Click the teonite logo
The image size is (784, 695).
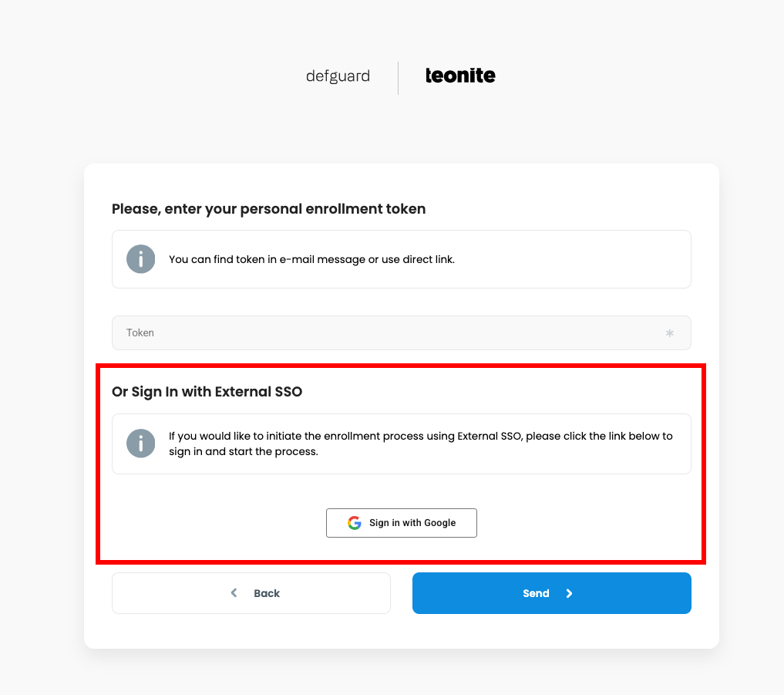pos(460,76)
